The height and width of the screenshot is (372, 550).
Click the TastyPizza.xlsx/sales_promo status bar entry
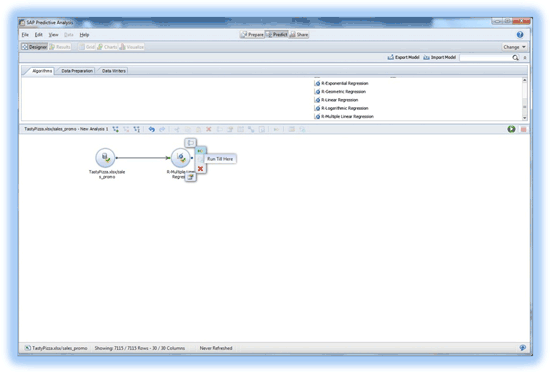pyautogui.click(x=56, y=348)
